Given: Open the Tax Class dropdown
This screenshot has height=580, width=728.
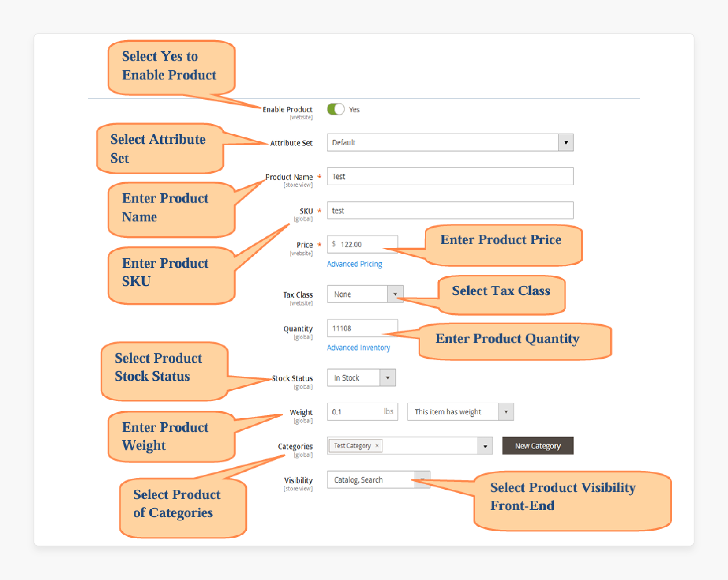Looking at the screenshot, I should 365,294.
